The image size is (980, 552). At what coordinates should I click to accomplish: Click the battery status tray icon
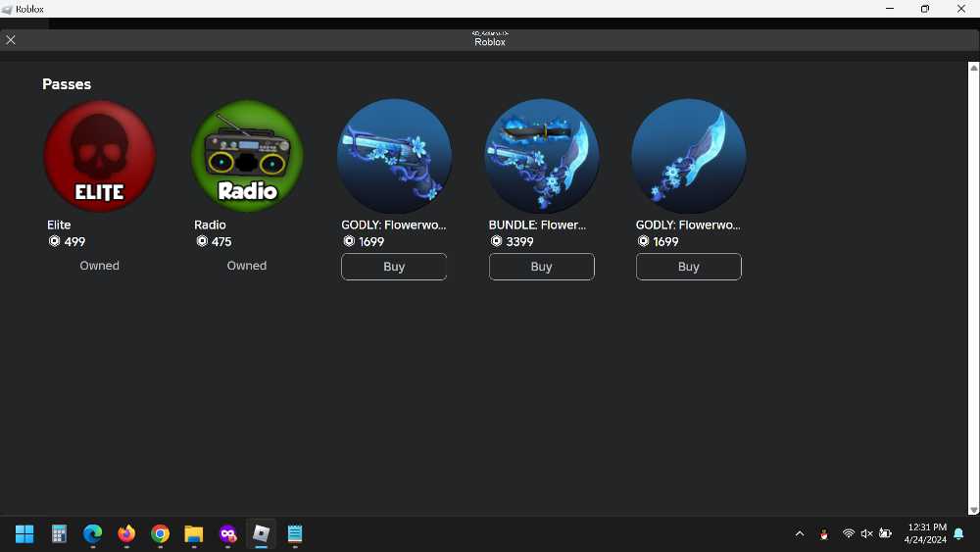click(x=885, y=534)
